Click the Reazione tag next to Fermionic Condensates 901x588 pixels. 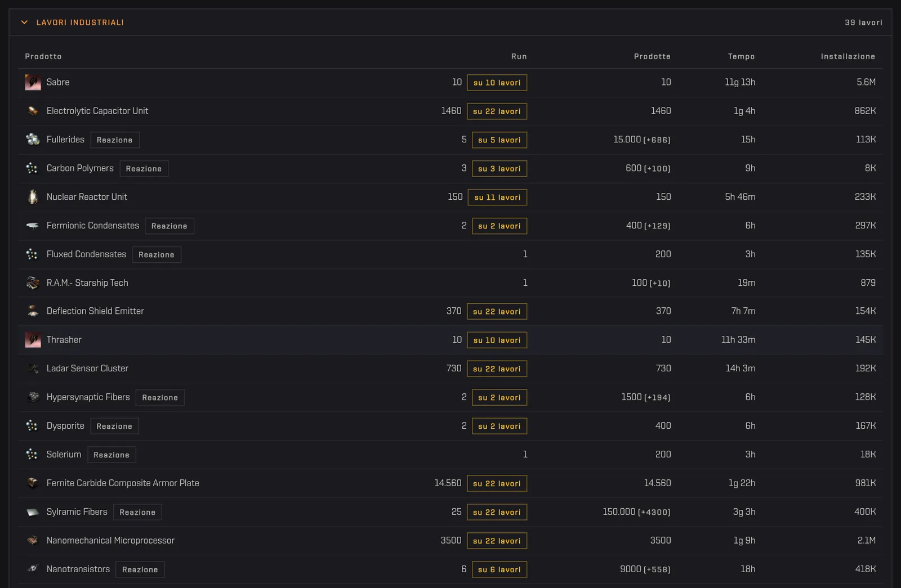[x=170, y=226]
